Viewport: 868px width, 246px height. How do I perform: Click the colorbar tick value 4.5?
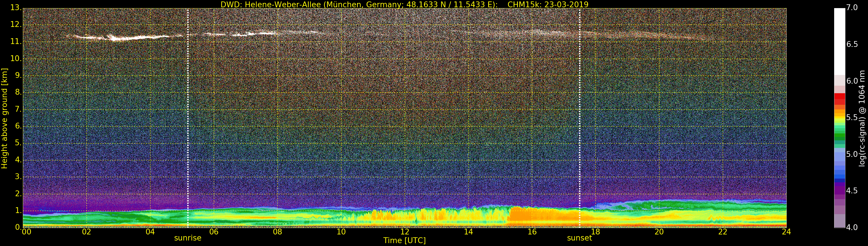[852, 191]
